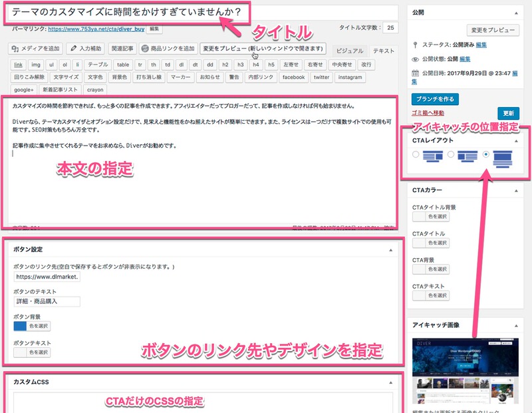Click the table quicktag button

coord(123,65)
